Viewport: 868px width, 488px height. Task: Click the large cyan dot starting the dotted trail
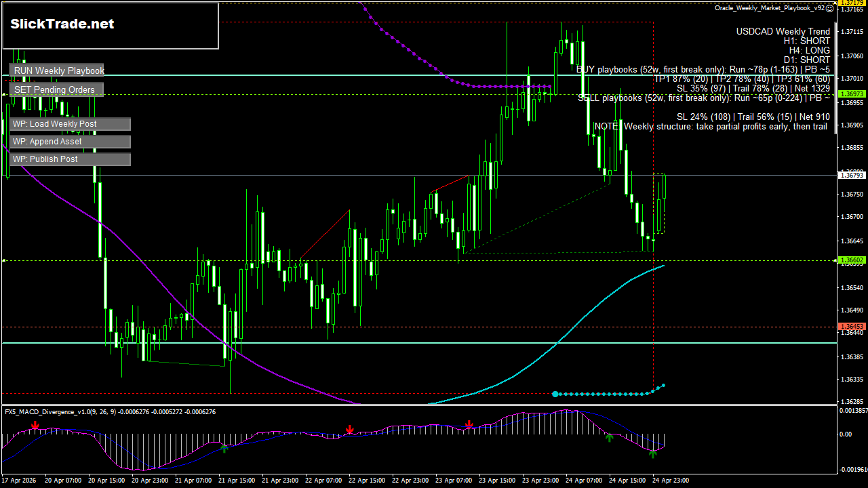[x=555, y=394]
